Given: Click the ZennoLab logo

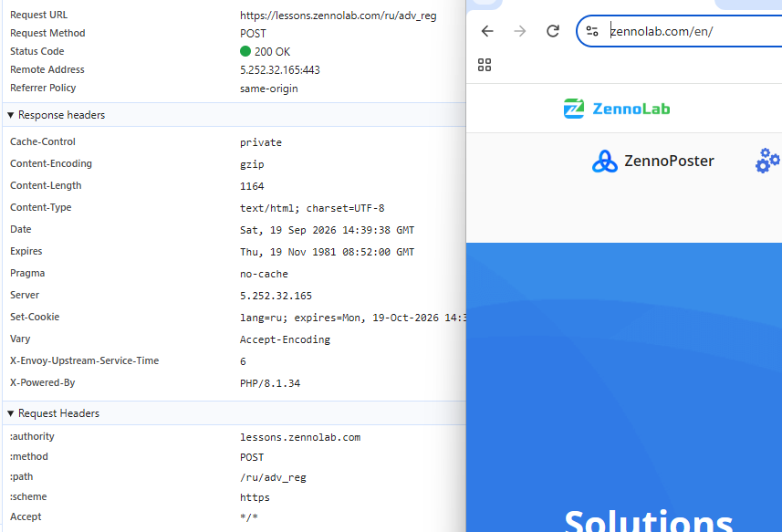Looking at the screenshot, I should tap(617, 109).
